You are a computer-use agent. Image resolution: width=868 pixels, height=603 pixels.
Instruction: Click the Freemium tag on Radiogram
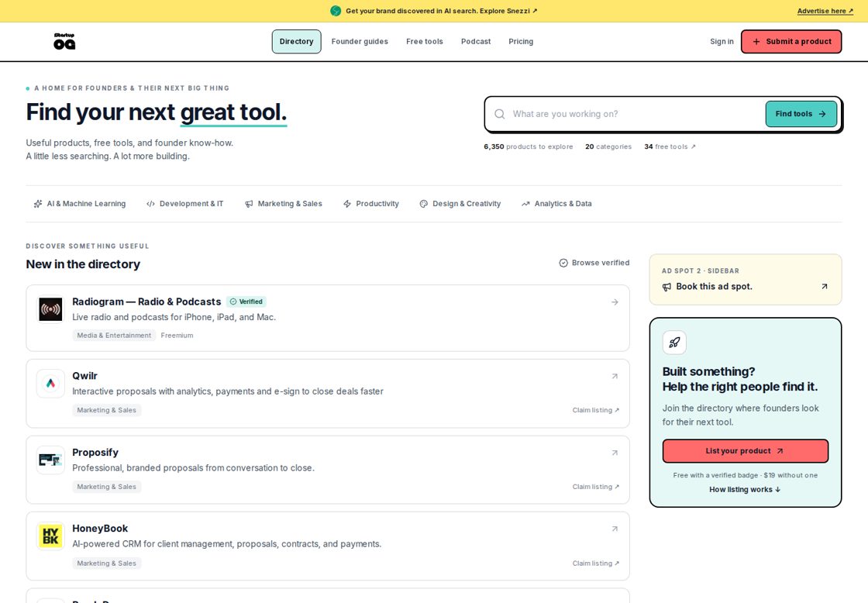point(177,336)
